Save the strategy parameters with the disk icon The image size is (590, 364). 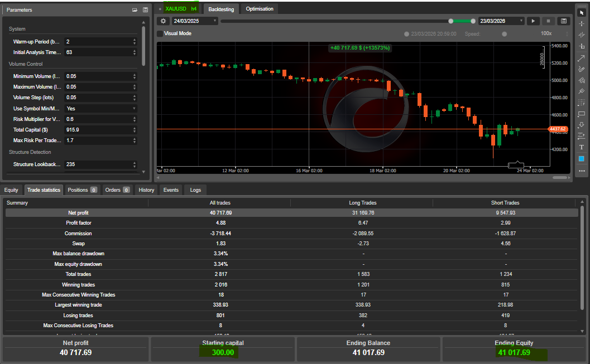coord(145,9)
